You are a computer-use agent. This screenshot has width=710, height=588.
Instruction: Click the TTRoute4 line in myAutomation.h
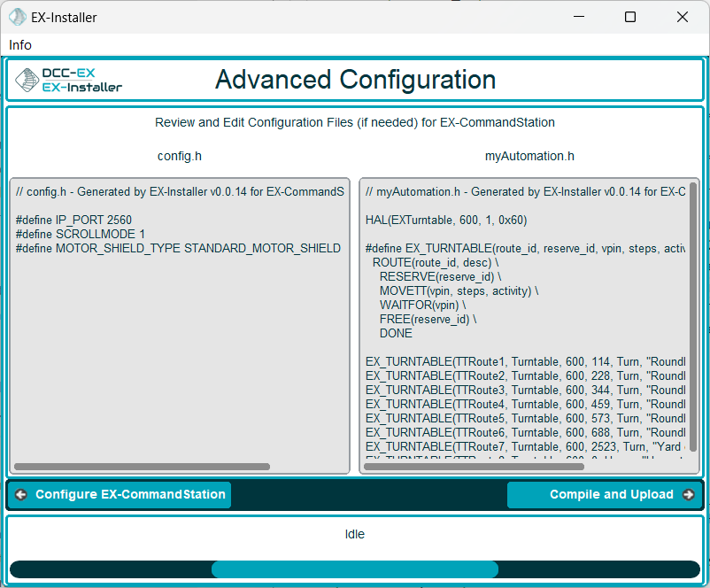[522, 404]
